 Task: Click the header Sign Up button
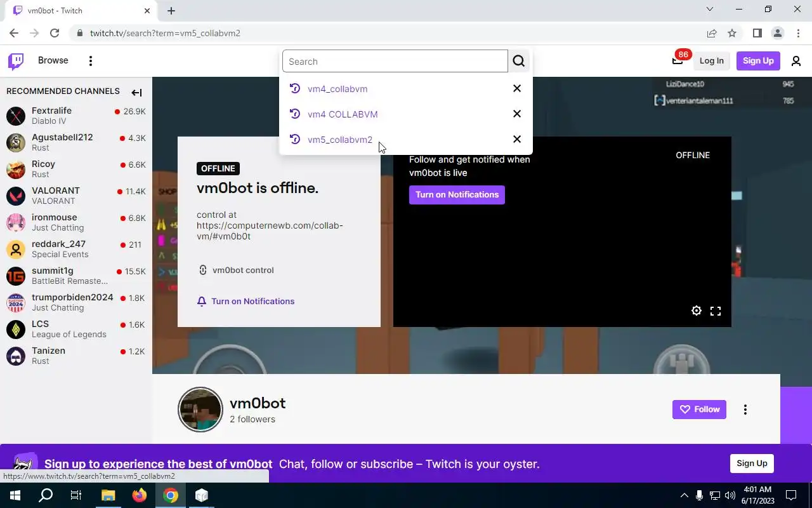pyautogui.click(x=758, y=61)
